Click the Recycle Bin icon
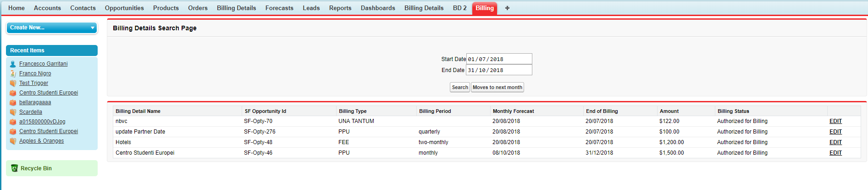868x190 pixels. point(14,168)
